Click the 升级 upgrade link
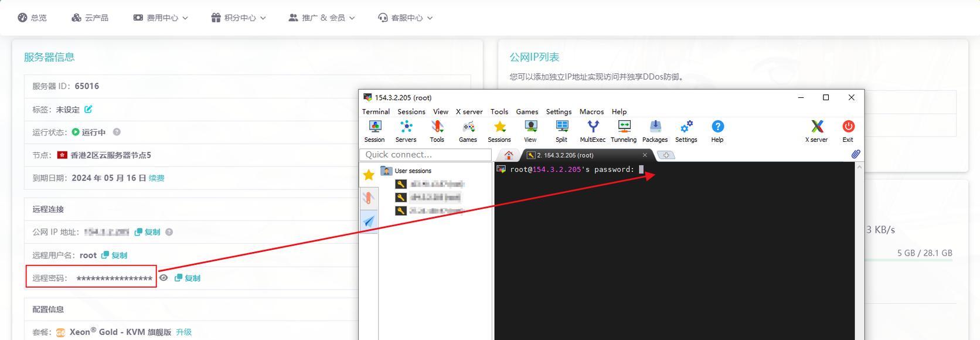 184,332
